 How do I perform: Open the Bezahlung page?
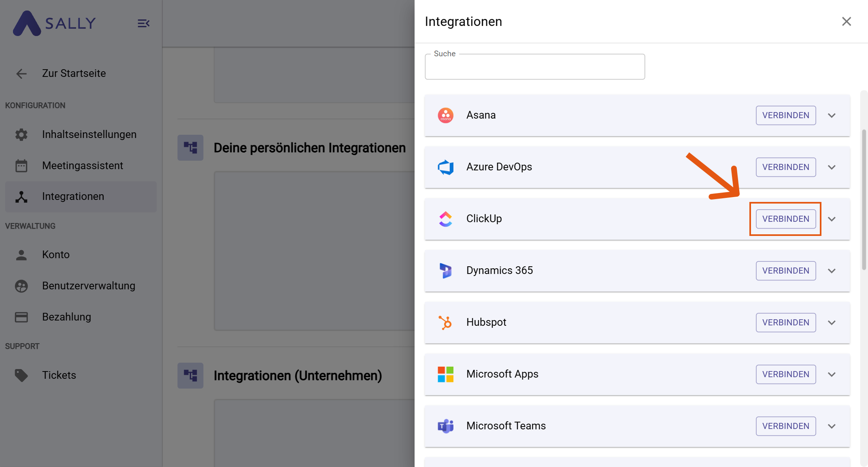point(81,317)
